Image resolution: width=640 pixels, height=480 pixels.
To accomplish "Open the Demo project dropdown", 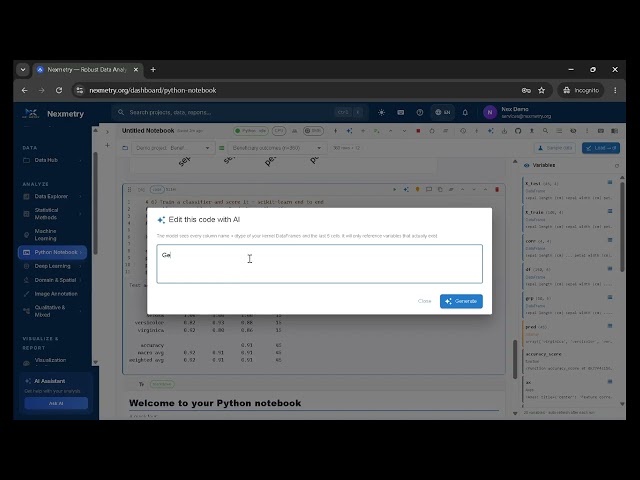I will pos(172,148).
